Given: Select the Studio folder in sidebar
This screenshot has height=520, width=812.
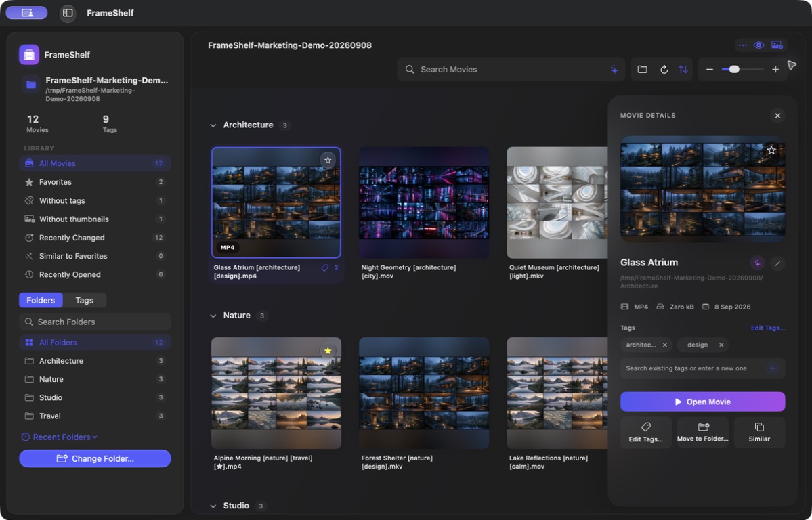Looking at the screenshot, I should [95, 397].
